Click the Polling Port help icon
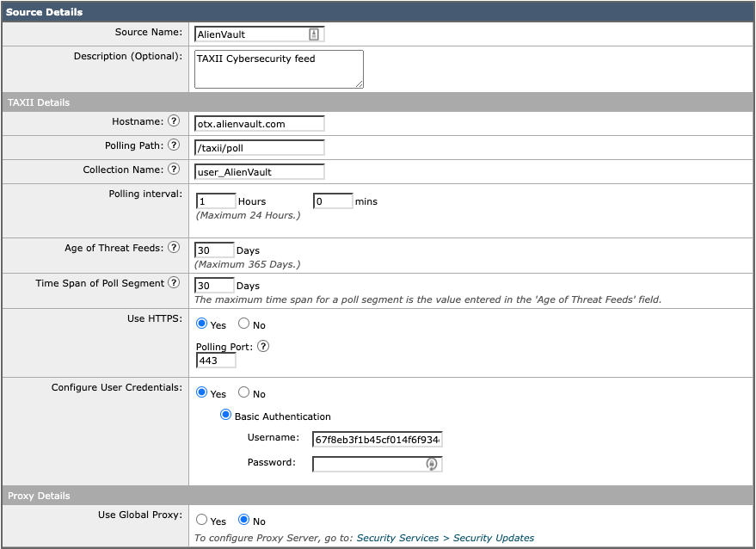Image resolution: width=756 pixels, height=549 pixels. pos(263,346)
